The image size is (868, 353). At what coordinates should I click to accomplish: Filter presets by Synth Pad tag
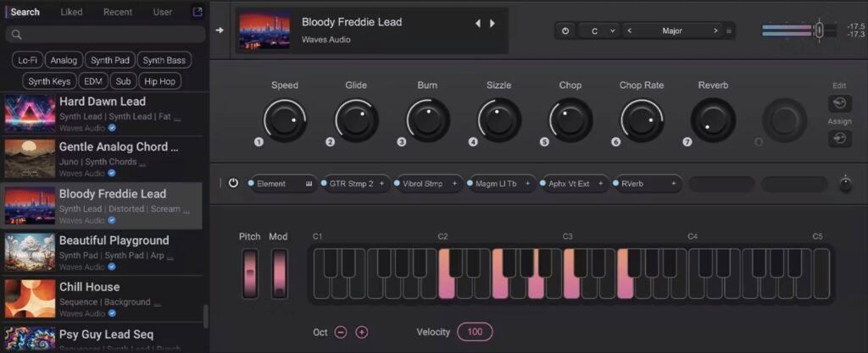tap(109, 60)
